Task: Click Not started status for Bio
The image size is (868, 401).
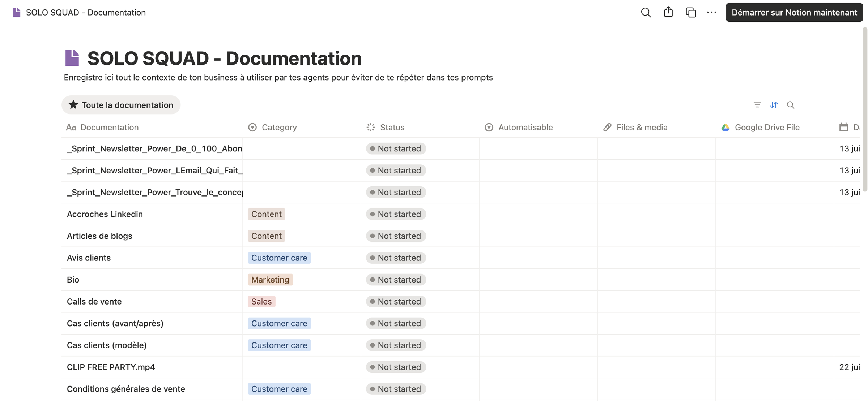Action: 396,280
